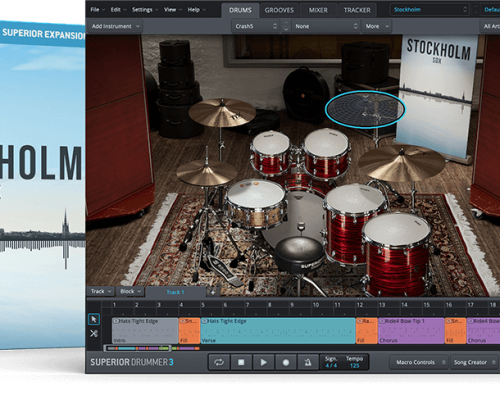Select the arrow pointer tool
Screen dimensions: 500x400
click(94, 319)
